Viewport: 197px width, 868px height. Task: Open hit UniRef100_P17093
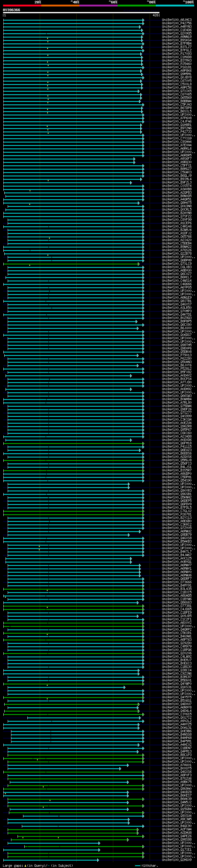177,54
